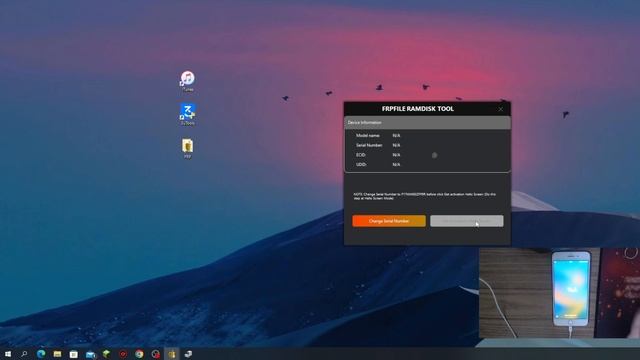
Task: Select the N/A value next to UDID
Action: point(396,164)
